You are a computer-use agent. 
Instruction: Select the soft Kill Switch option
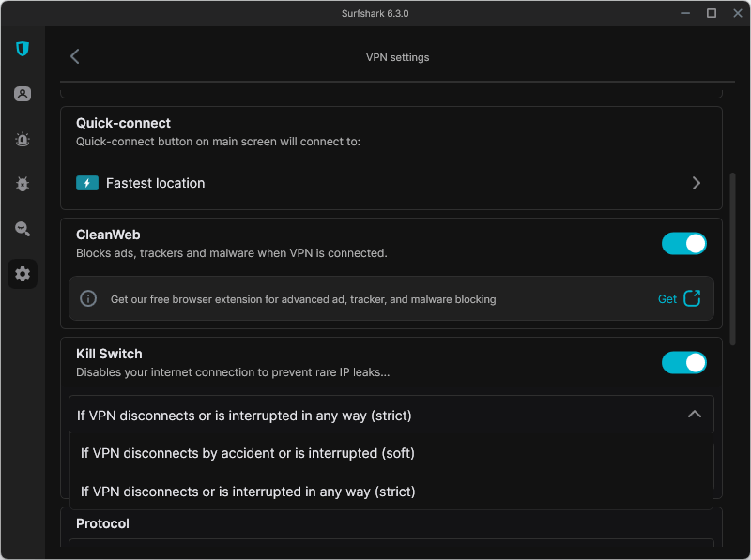(248, 453)
